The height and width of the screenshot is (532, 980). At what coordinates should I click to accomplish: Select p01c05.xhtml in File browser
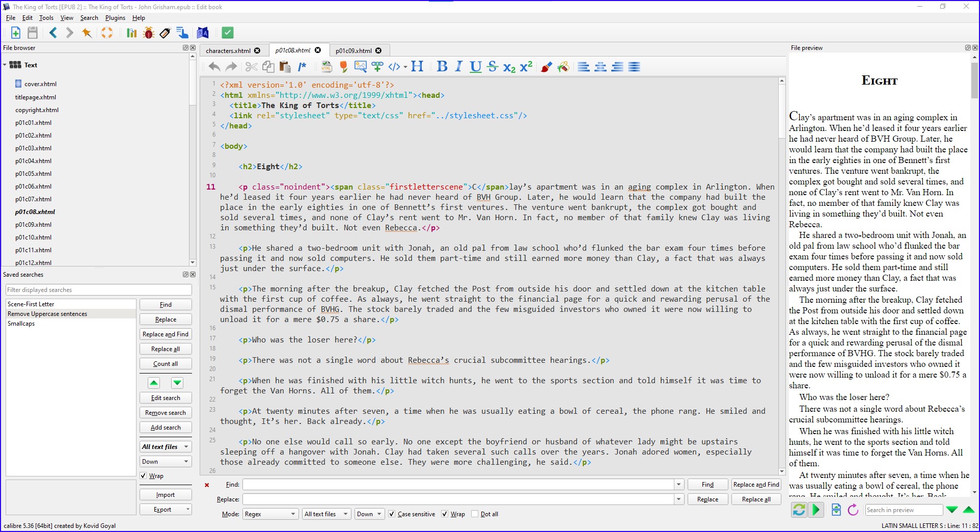click(33, 174)
